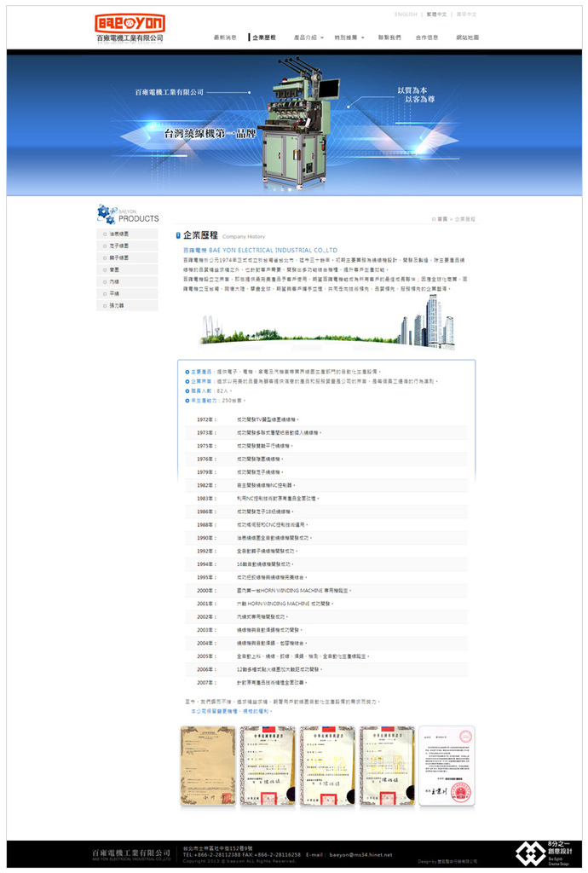Click the 2005年 history row
The height and width of the screenshot is (873, 588).
(x=326, y=656)
